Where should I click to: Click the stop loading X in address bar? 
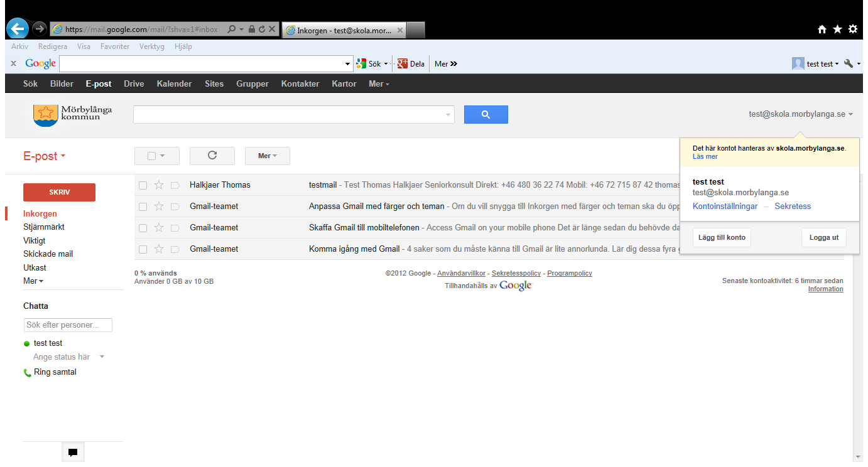(x=272, y=29)
